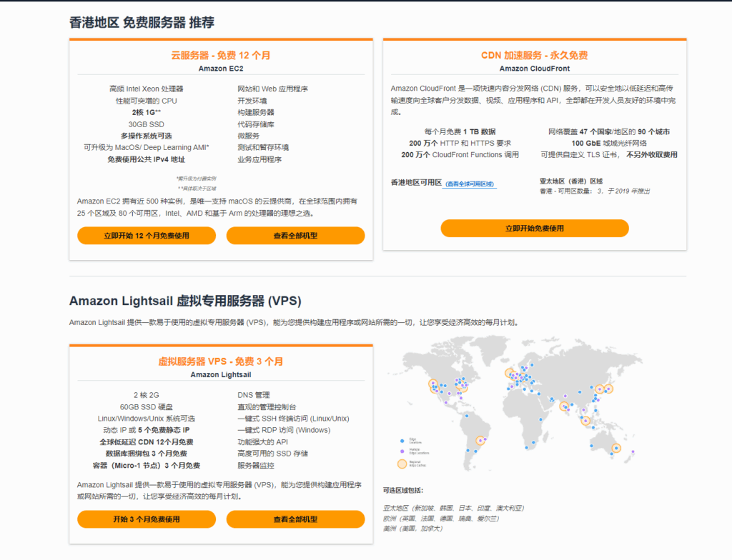Click the 构建服务器 text

pos(256,112)
